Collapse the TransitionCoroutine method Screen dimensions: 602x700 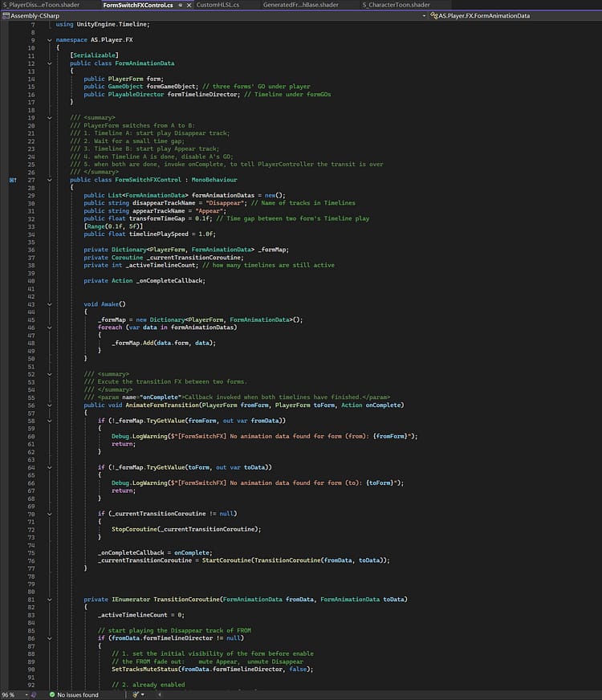pyautogui.click(x=50, y=600)
